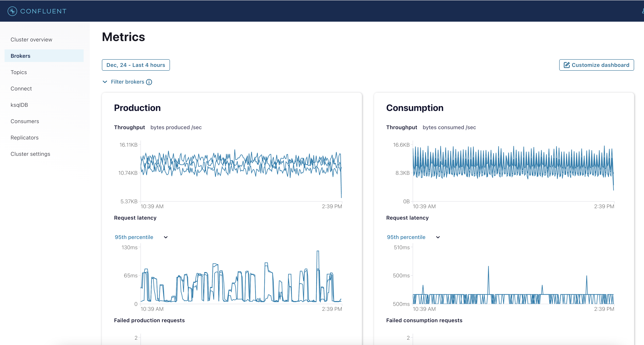Click the Consumption request latency chart
The image size is (644, 345).
pyautogui.click(x=513, y=275)
